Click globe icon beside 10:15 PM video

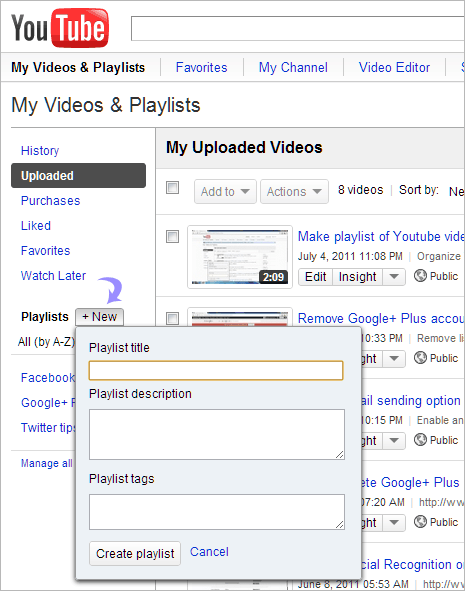tap(420, 440)
